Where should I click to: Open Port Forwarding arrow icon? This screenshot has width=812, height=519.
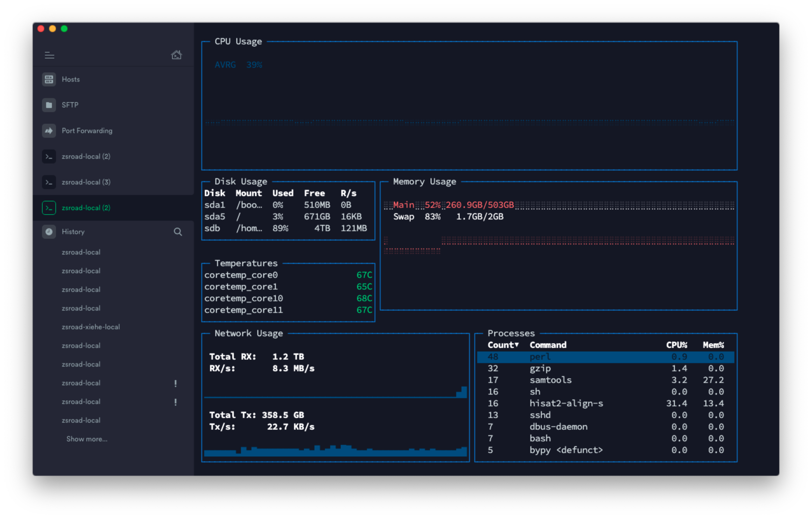pyautogui.click(x=49, y=130)
